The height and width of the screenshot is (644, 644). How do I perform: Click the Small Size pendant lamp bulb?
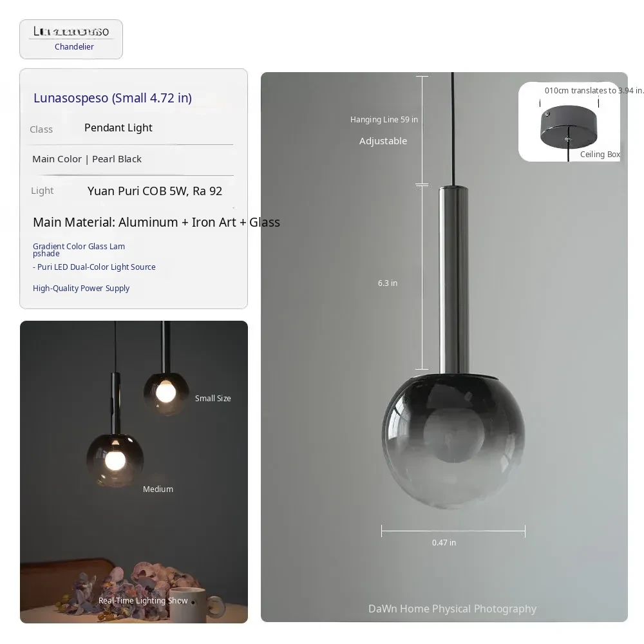[166, 392]
